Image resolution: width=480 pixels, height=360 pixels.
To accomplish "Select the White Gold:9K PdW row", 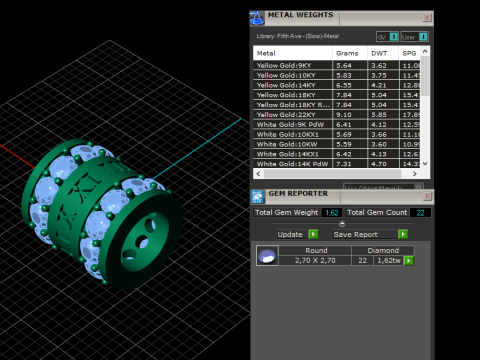I will click(336, 124).
